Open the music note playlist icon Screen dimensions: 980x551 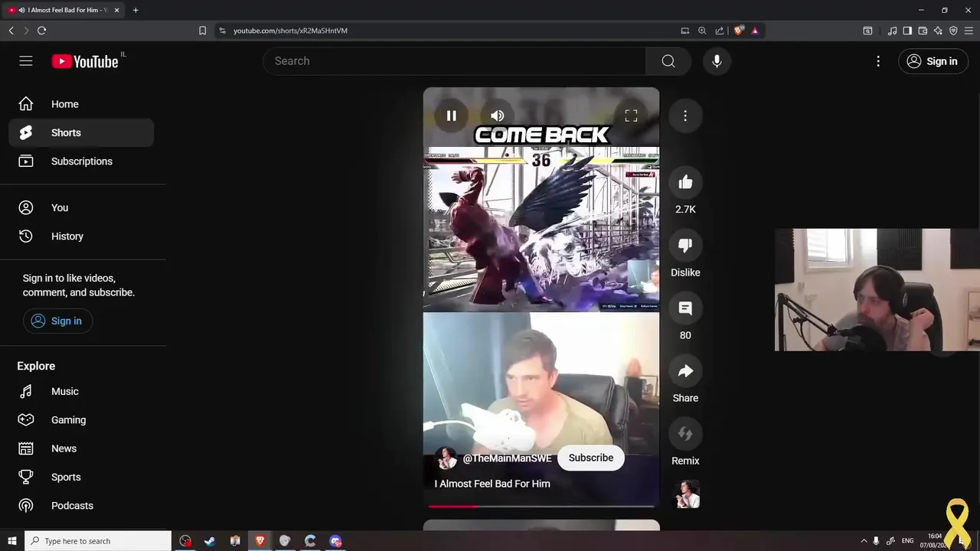tap(892, 31)
